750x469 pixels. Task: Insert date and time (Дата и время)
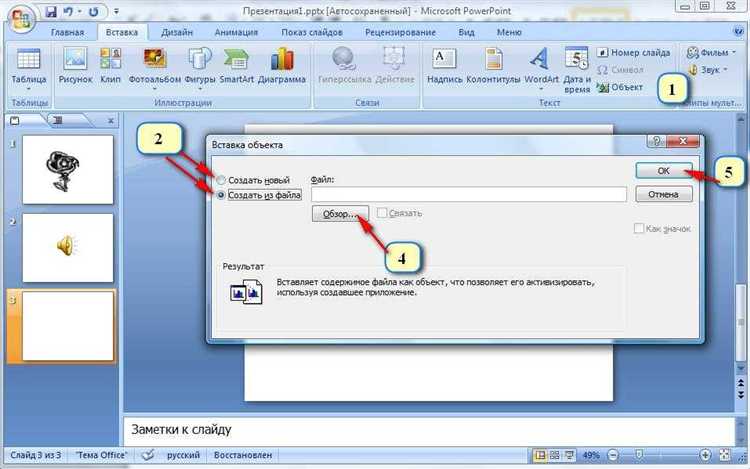pyautogui.click(x=577, y=70)
